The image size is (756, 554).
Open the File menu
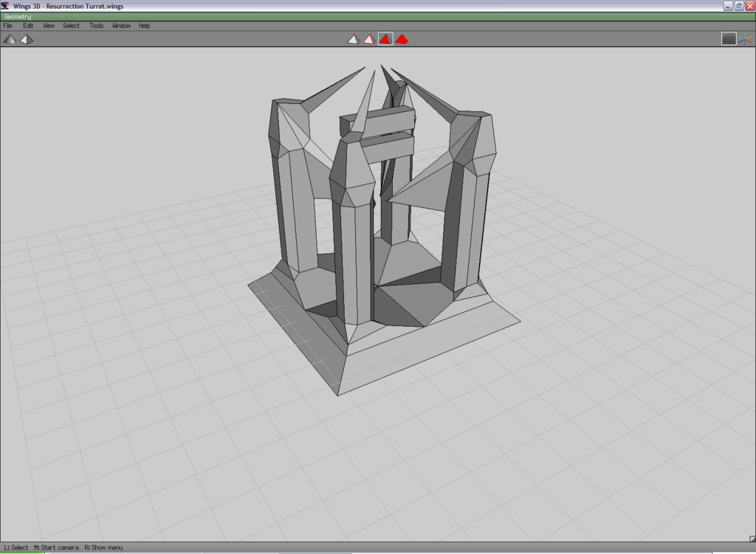[x=8, y=26]
